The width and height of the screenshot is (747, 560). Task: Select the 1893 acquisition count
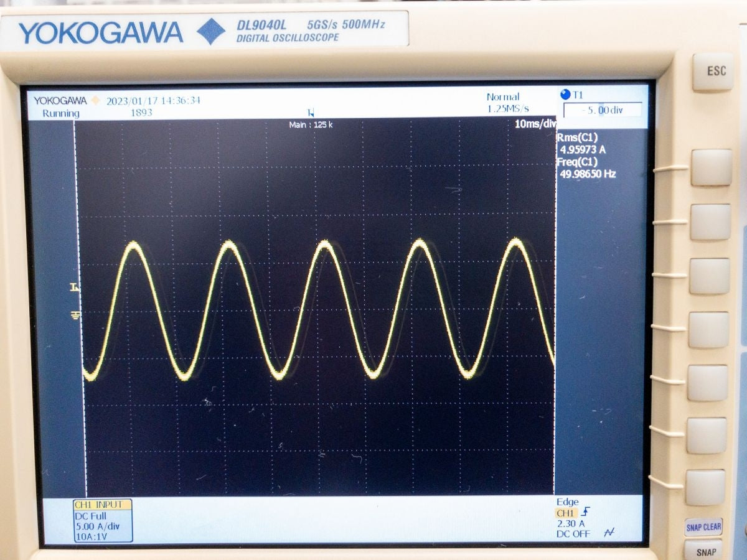pyautogui.click(x=141, y=113)
